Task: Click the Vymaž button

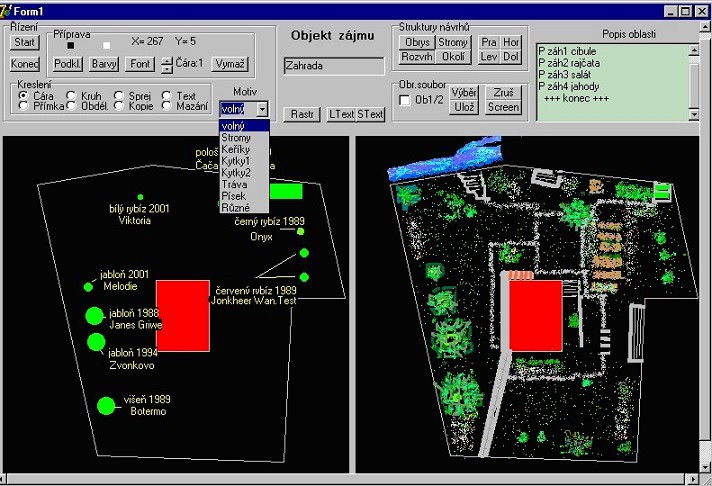Action: click(x=229, y=64)
